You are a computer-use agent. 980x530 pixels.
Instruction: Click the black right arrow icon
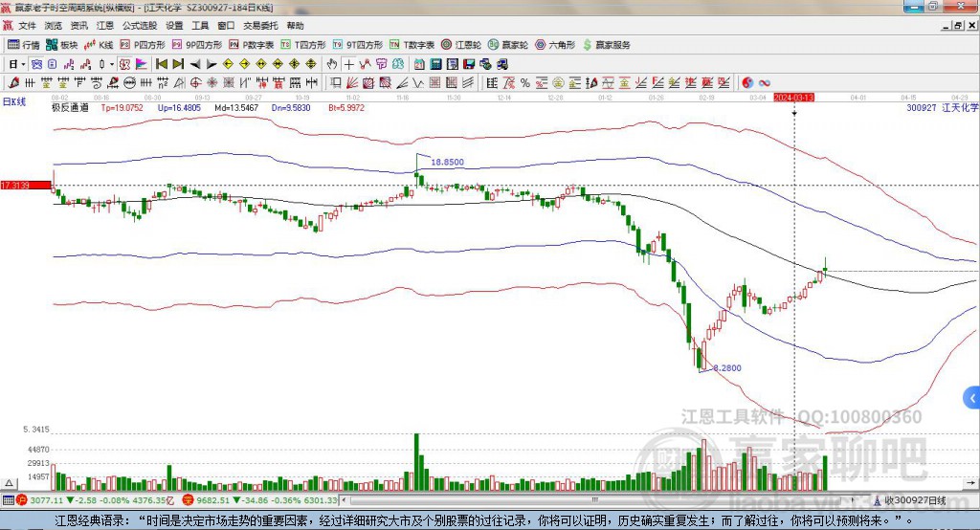point(212,64)
